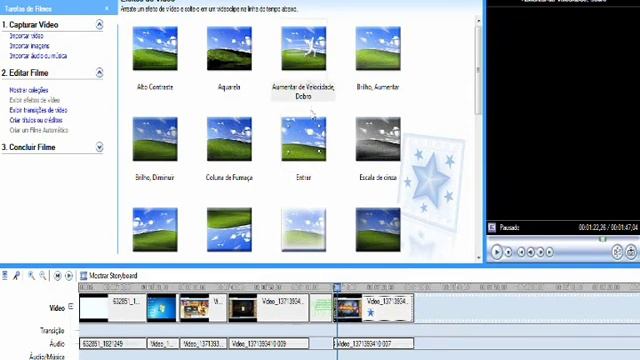Click the 00:01:22,26 timecode display
Image resolution: width=640 pixels, height=360 pixels.
[x=593, y=228]
